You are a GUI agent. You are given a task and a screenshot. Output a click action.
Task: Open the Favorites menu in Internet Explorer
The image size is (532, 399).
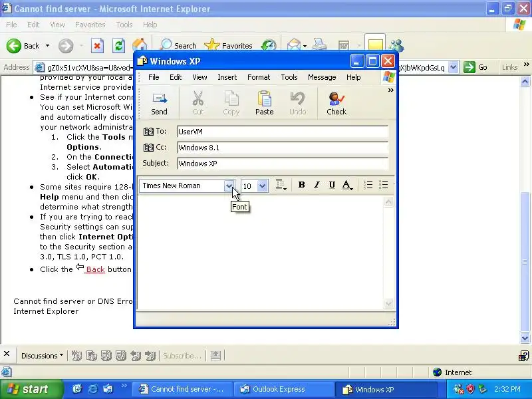90,25
